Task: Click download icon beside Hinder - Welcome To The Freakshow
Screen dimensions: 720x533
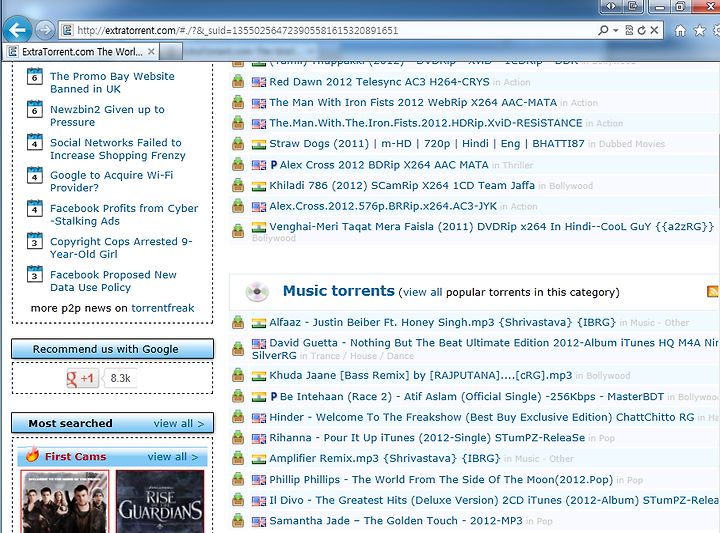Action: (238, 416)
